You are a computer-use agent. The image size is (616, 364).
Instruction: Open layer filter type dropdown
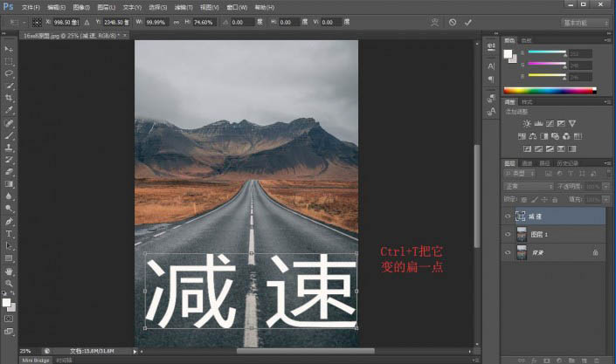pos(519,173)
